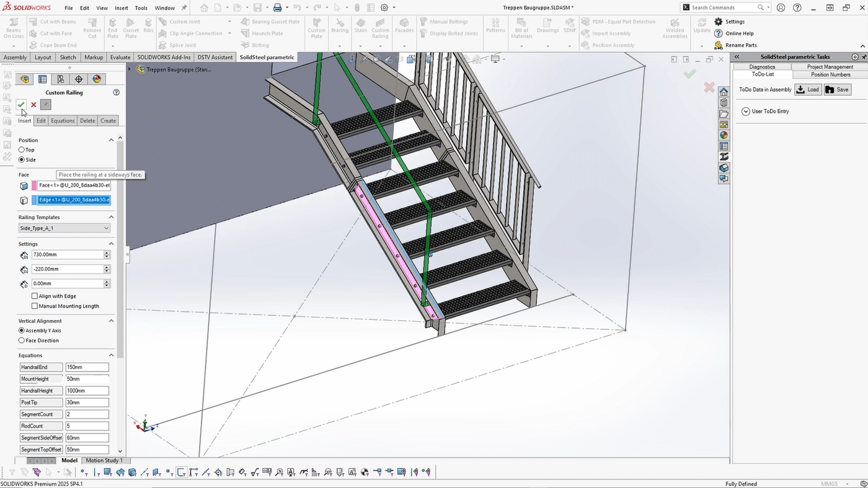This screenshot has height=488, width=868.
Task: Expand the User ToDo Entry item
Action: click(745, 111)
